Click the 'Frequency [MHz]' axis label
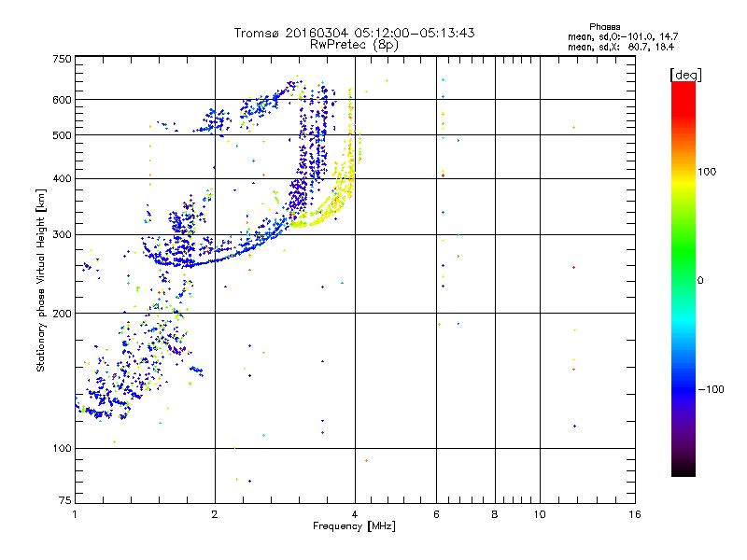The width and height of the screenshot is (747, 560). (354, 526)
